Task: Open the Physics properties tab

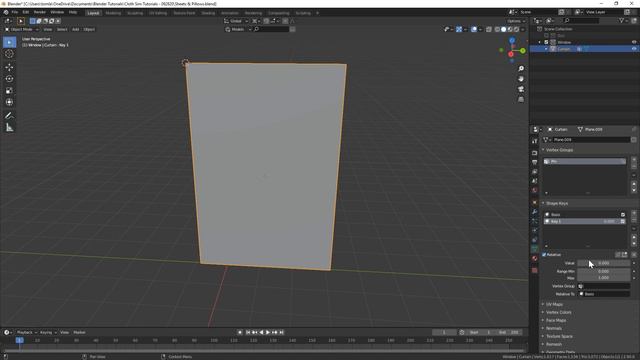Action: (535, 230)
